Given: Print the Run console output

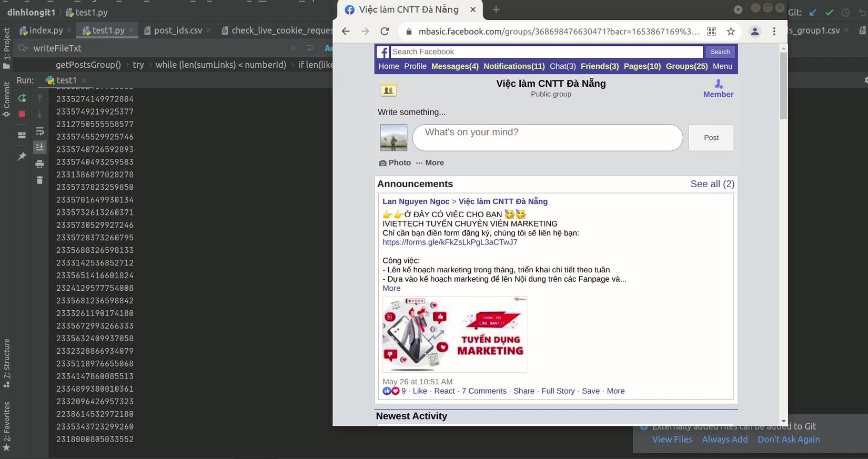Looking at the screenshot, I should [x=39, y=164].
